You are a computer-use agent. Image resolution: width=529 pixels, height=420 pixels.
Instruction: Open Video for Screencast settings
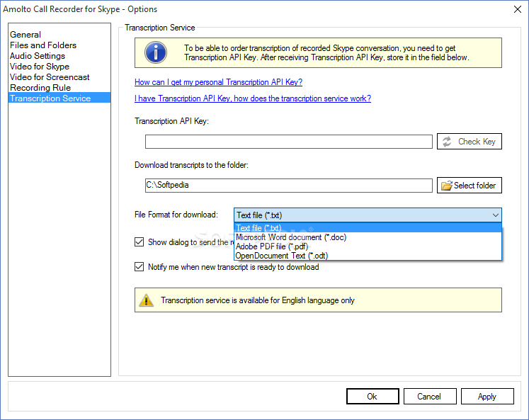(x=50, y=77)
